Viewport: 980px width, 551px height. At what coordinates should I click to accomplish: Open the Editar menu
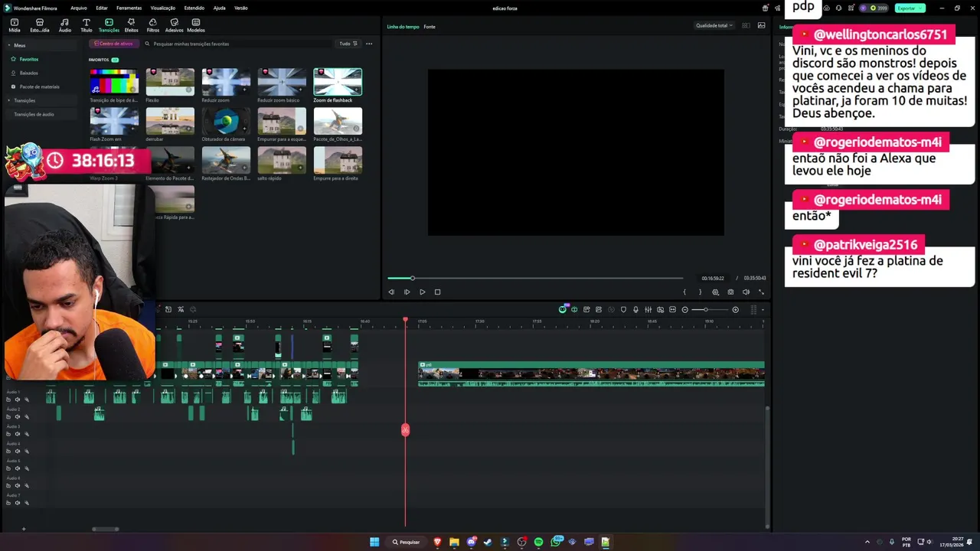[x=102, y=8]
